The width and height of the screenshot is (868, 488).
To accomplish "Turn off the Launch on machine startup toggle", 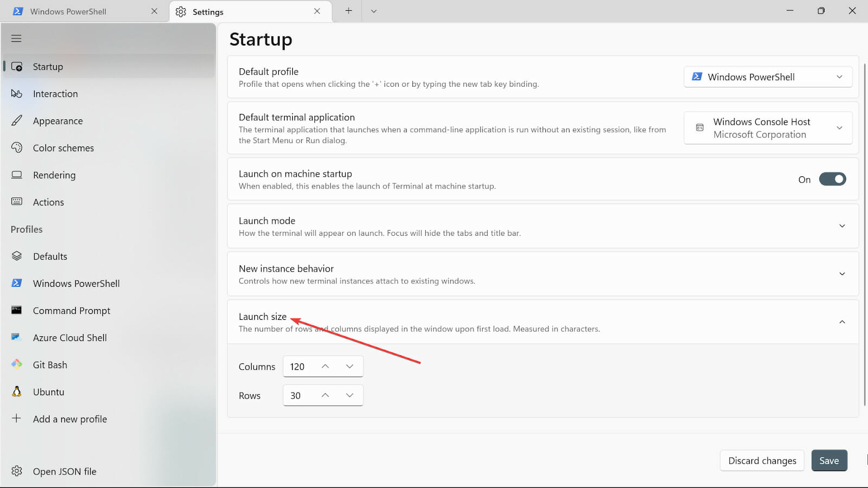I will click(x=832, y=179).
